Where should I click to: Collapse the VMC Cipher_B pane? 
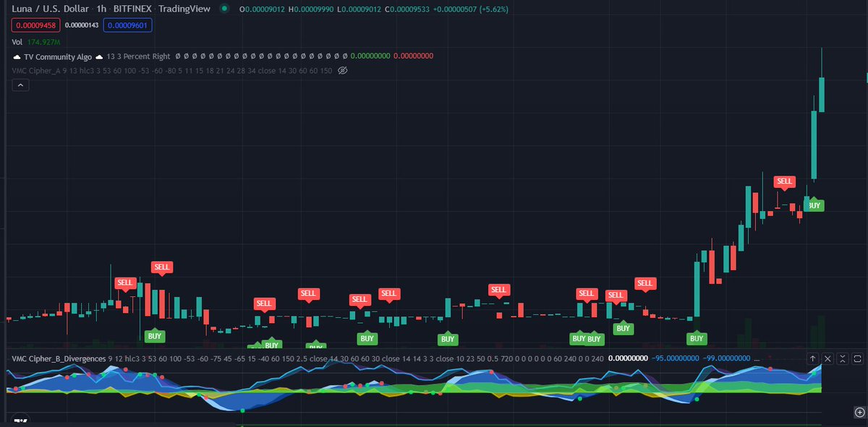[x=843, y=358]
